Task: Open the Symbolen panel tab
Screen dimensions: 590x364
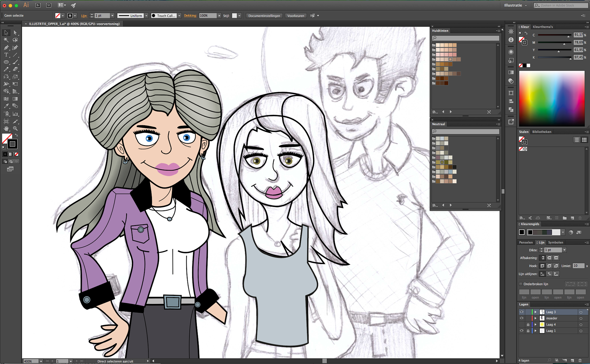Action: (556, 242)
